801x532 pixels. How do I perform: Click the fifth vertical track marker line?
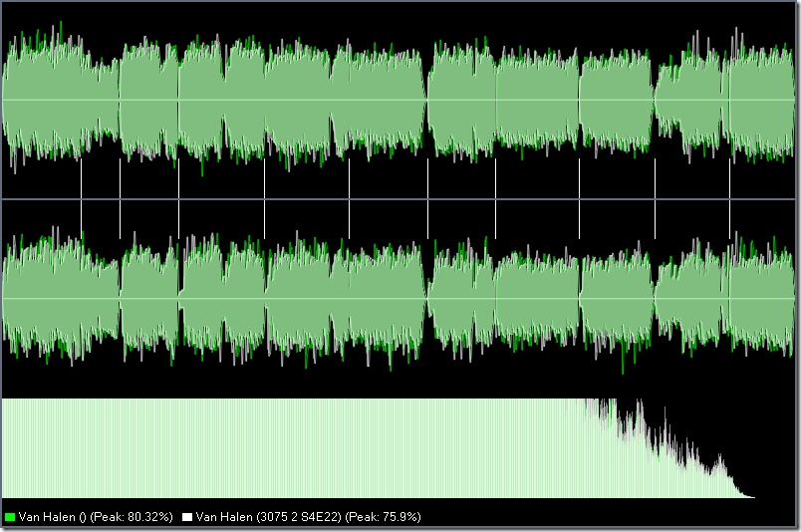pyautogui.click(x=350, y=198)
